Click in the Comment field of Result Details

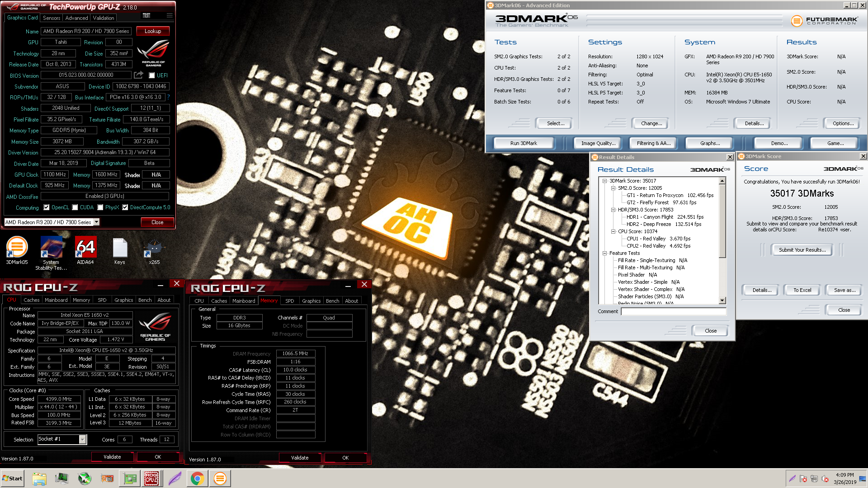(x=674, y=311)
